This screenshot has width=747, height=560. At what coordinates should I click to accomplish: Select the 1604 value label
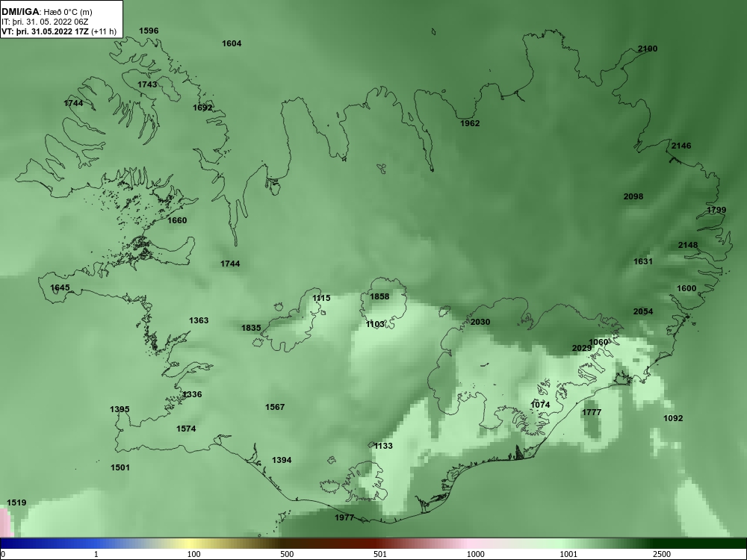(x=232, y=43)
